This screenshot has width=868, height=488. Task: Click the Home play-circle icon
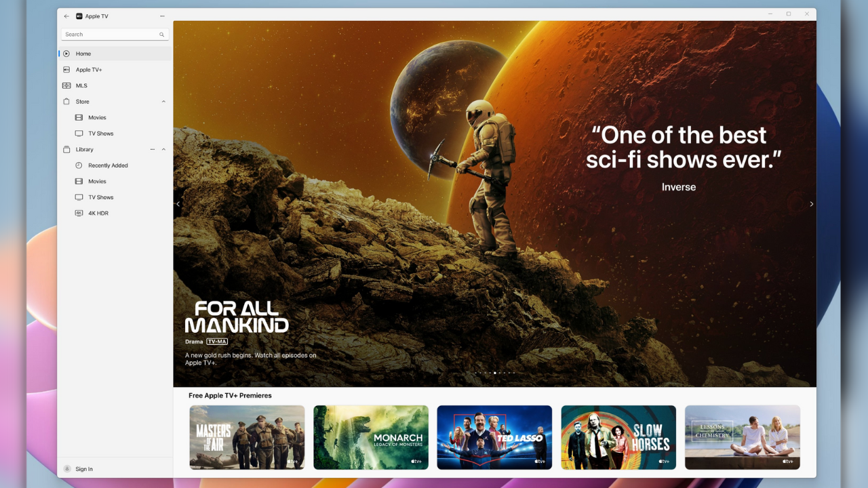pyautogui.click(x=66, y=54)
